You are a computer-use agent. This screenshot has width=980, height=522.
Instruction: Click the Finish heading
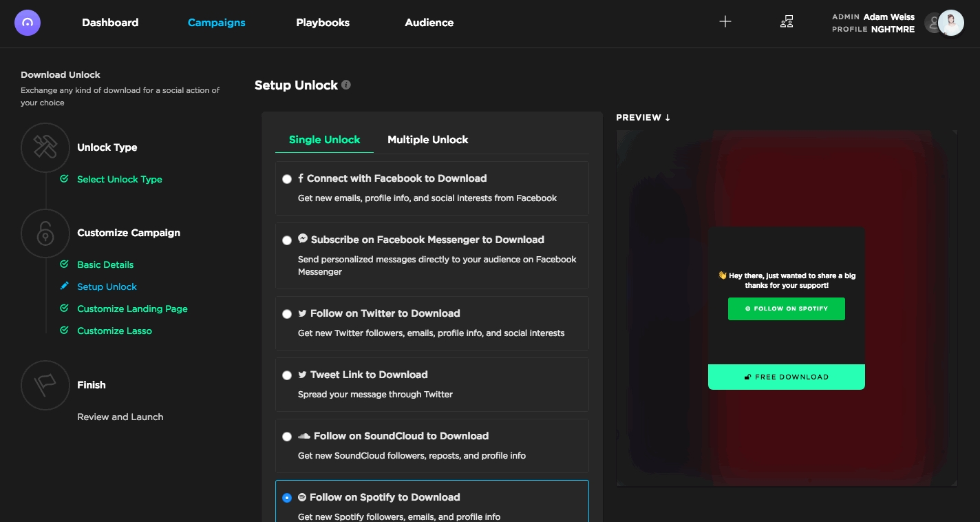point(92,385)
